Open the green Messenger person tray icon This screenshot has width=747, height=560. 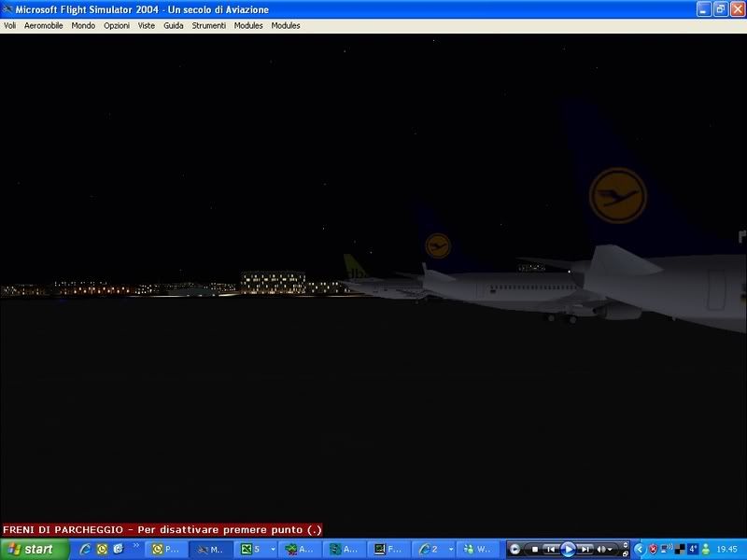coord(706,550)
